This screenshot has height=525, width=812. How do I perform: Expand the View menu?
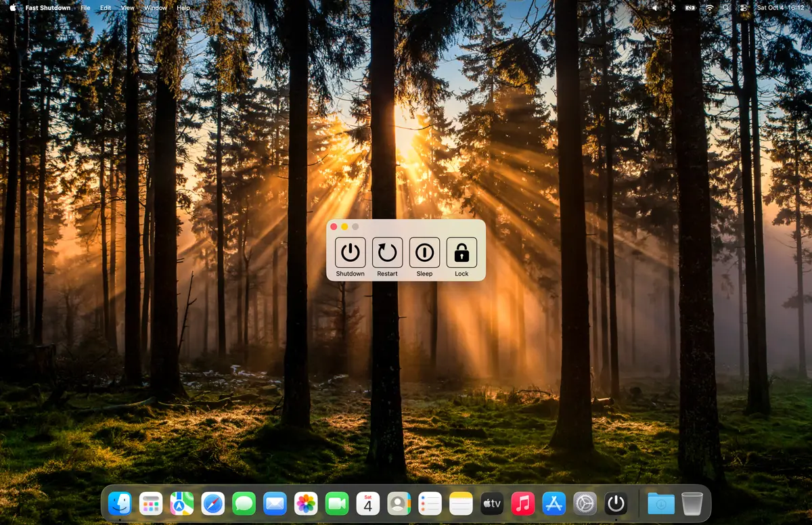127,7
